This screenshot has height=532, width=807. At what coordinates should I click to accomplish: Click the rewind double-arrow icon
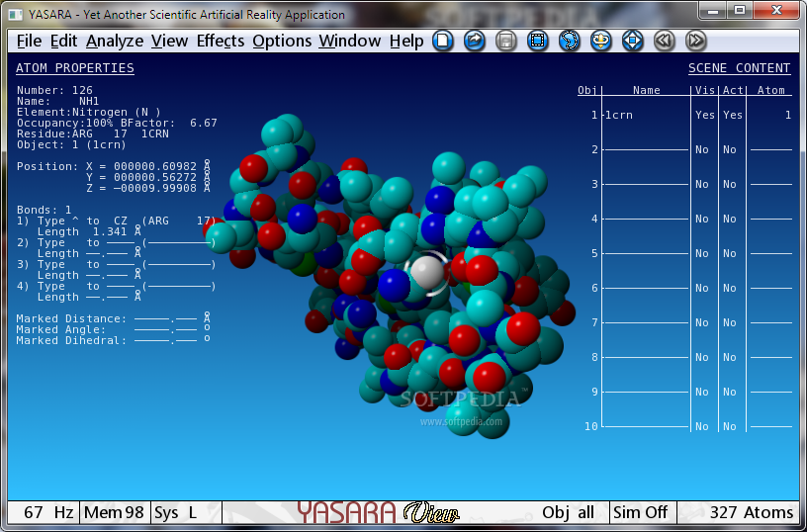(664, 41)
